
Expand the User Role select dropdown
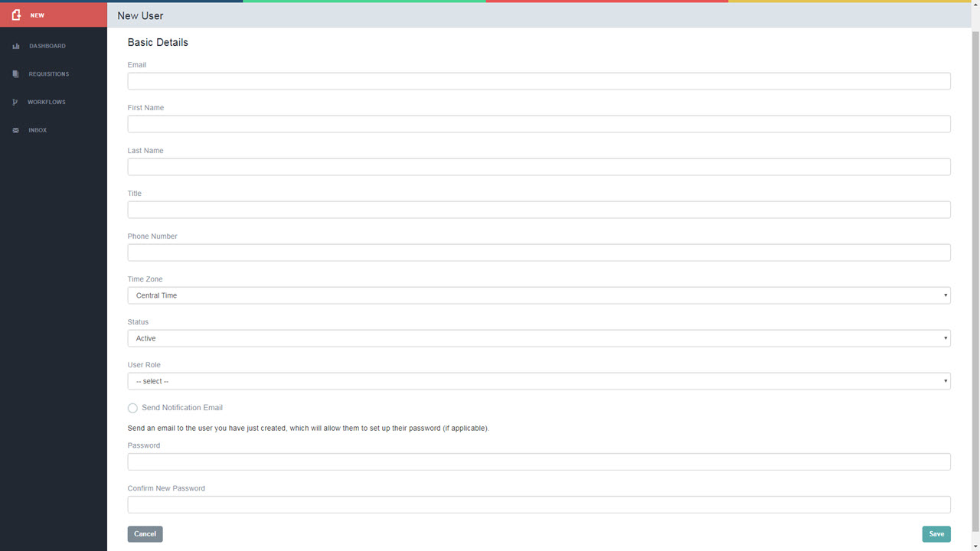pyautogui.click(x=539, y=381)
